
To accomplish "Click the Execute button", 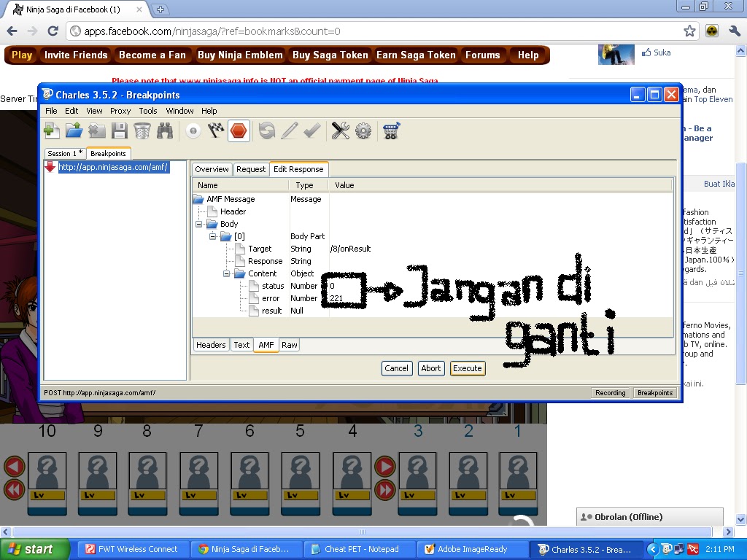I will pyautogui.click(x=468, y=368).
